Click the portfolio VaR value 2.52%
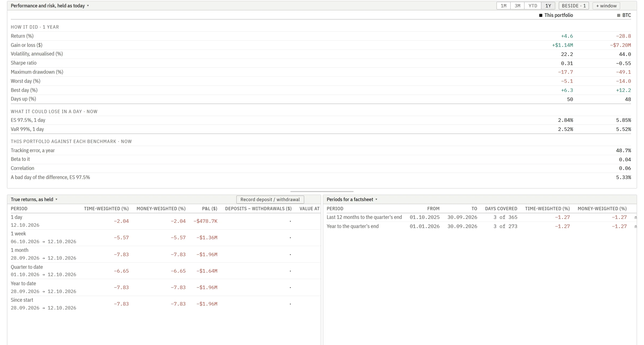644x345 pixels. point(565,129)
